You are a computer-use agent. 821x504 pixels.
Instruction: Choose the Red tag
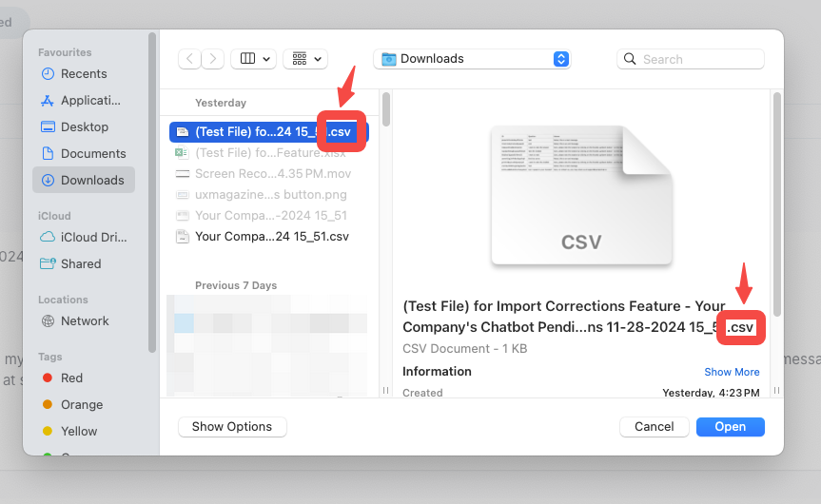pyautogui.click(x=71, y=378)
